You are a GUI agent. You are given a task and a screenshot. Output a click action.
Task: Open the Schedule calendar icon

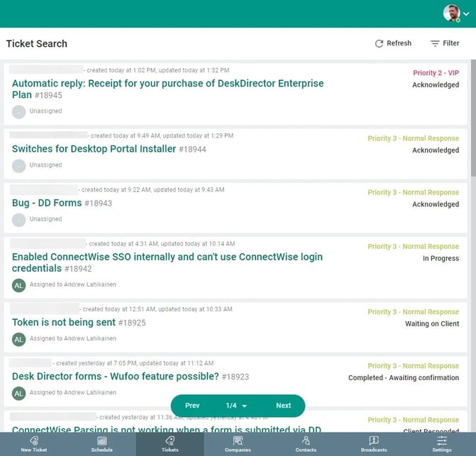click(101, 440)
